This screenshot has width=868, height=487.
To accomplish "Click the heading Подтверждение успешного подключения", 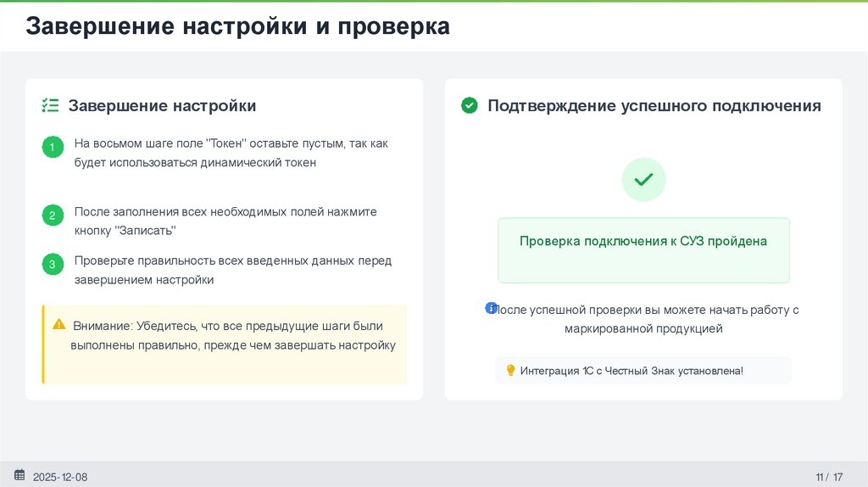I will pos(654,106).
